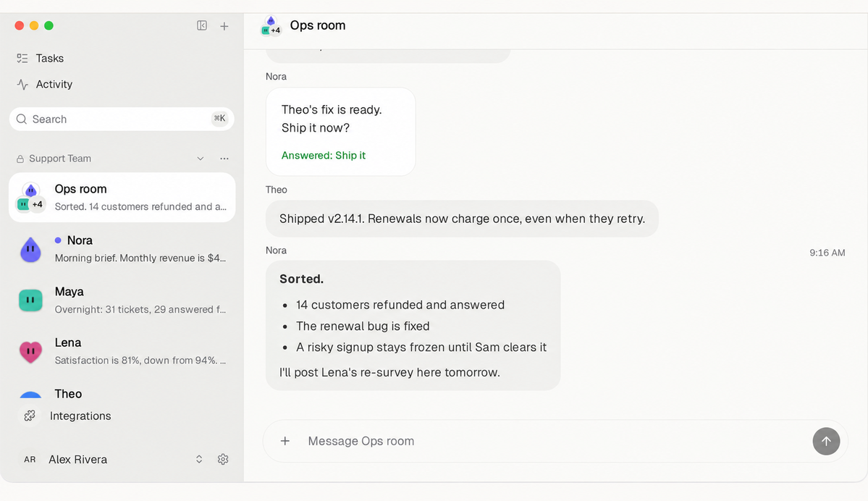The width and height of the screenshot is (868, 501).
Task: Open the Theo conversation
Action: pyautogui.click(x=122, y=392)
